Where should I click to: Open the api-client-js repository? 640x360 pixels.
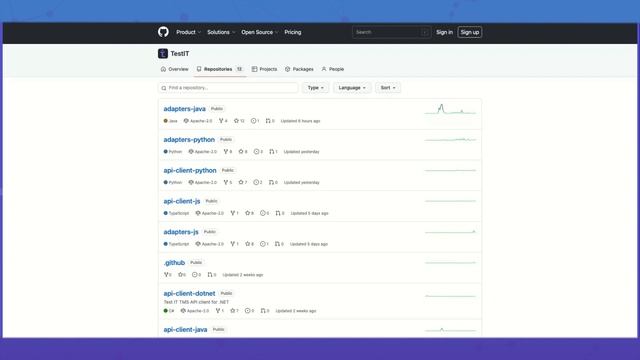[182, 201]
